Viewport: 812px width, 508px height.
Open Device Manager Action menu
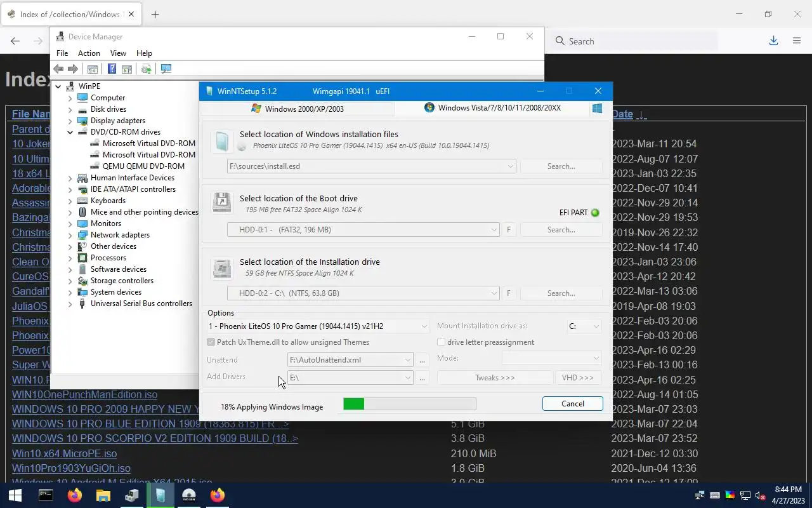point(89,53)
